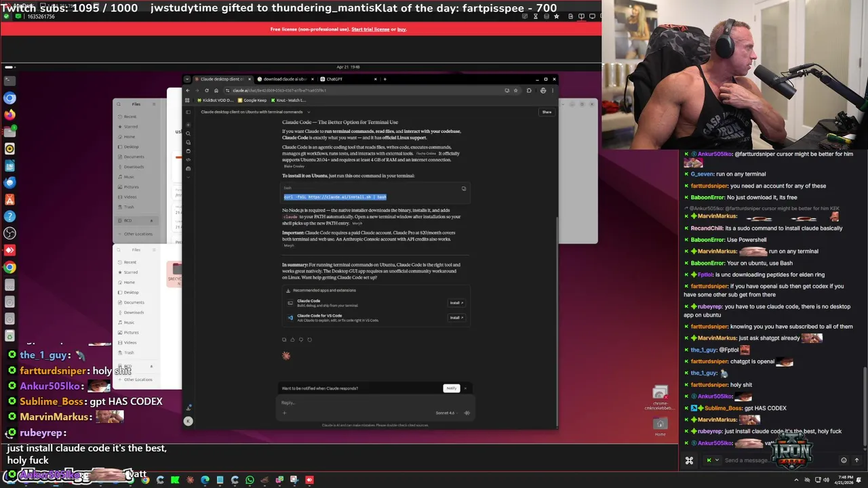This screenshot has width=868, height=488.
Task: Click the Start trial license link
Action: tap(370, 29)
